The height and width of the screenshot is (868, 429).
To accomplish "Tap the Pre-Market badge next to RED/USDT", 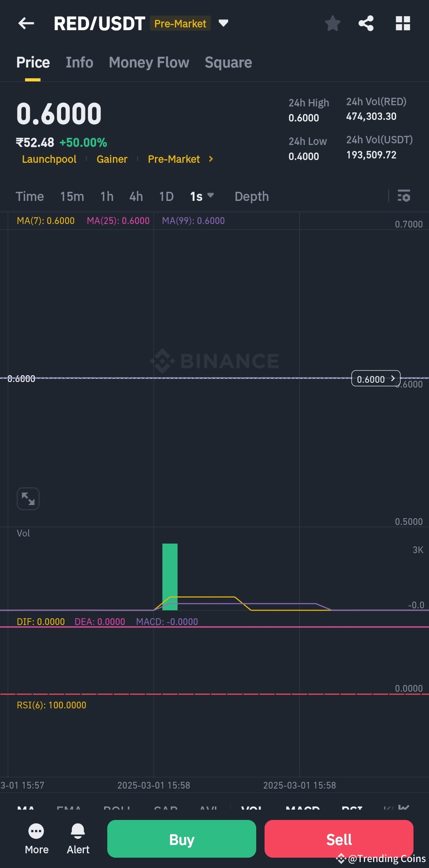I will [180, 23].
